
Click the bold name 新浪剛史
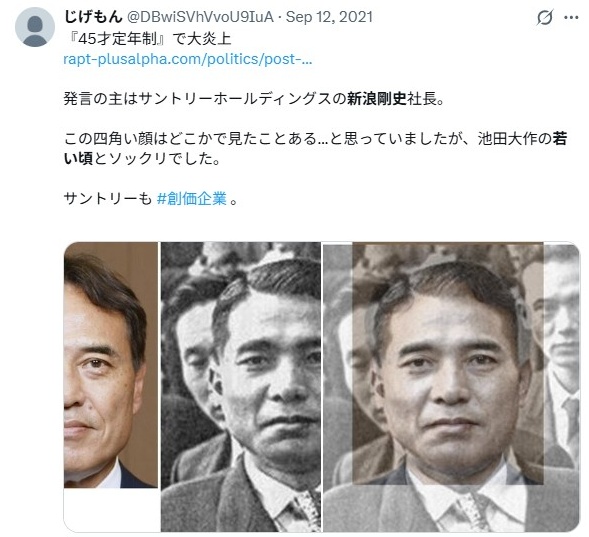[x=377, y=99]
